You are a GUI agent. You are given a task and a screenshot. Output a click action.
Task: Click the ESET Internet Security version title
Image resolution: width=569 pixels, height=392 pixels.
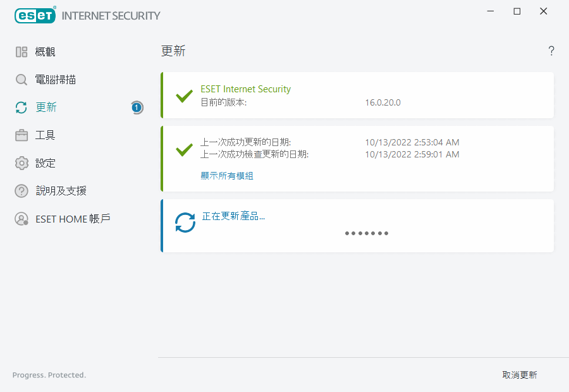tap(245, 89)
